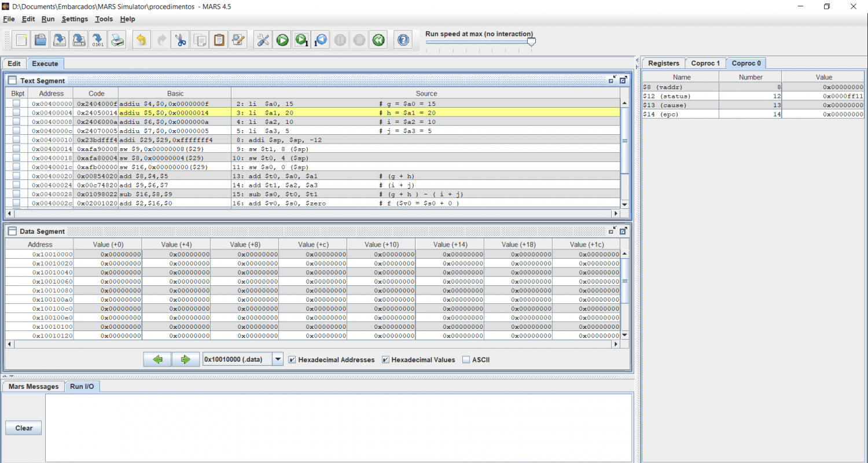The width and height of the screenshot is (868, 463).
Task: Reset MIPS memory and registers
Action: pyautogui.click(x=378, y=40)
